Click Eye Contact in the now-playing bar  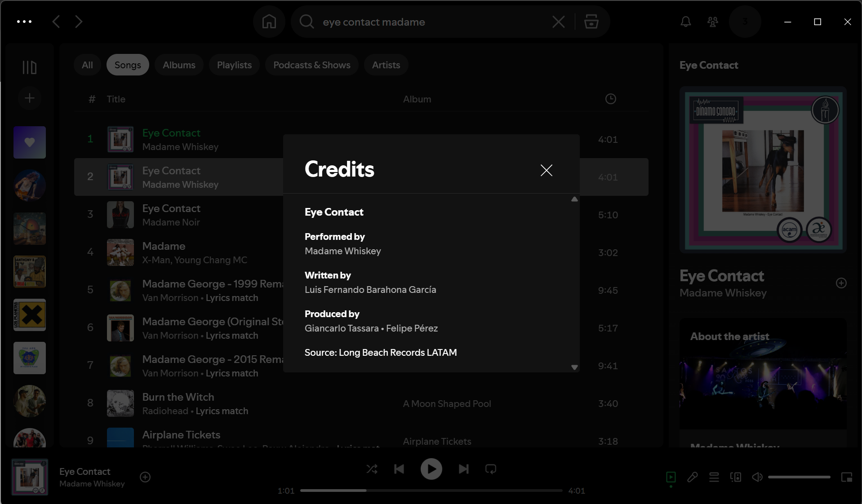point(85,472)
